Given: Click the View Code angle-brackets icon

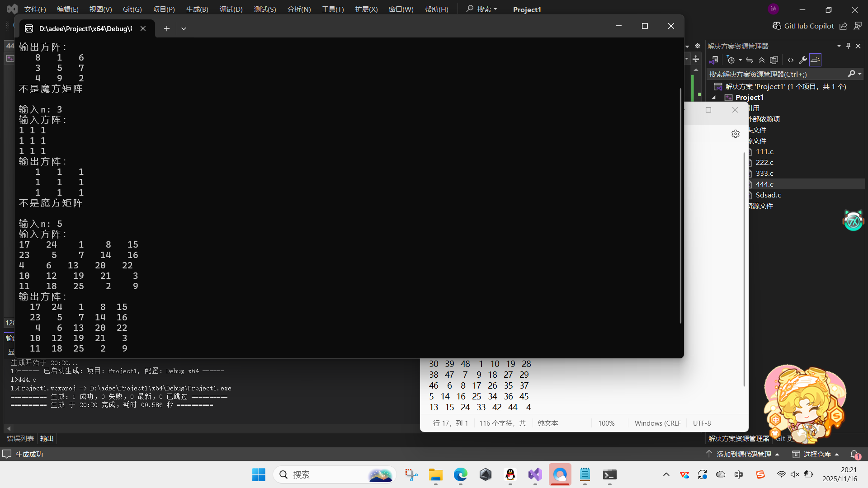Looking at the screenshot, I should click(790, 60).
